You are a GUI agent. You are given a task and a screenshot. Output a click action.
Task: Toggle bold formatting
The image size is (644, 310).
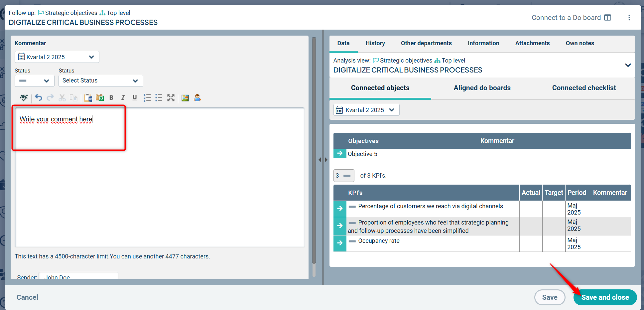click(111, 98)
